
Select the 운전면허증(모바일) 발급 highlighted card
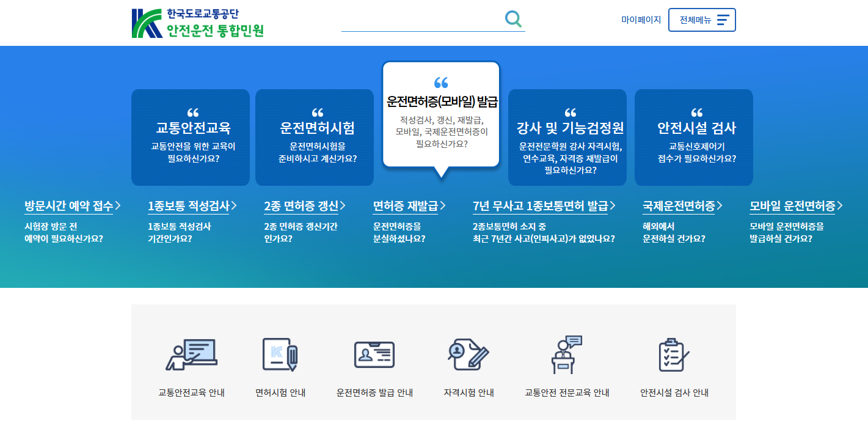point(441,115)
